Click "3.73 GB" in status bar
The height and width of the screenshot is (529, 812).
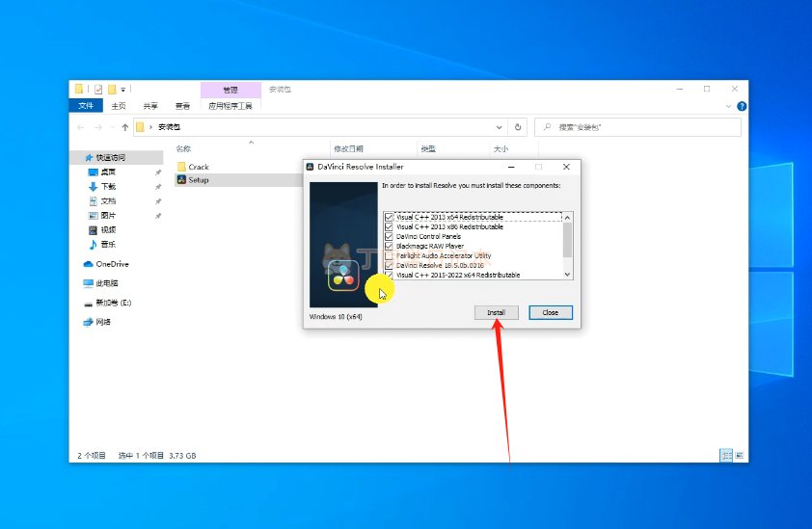pos(182,456)
